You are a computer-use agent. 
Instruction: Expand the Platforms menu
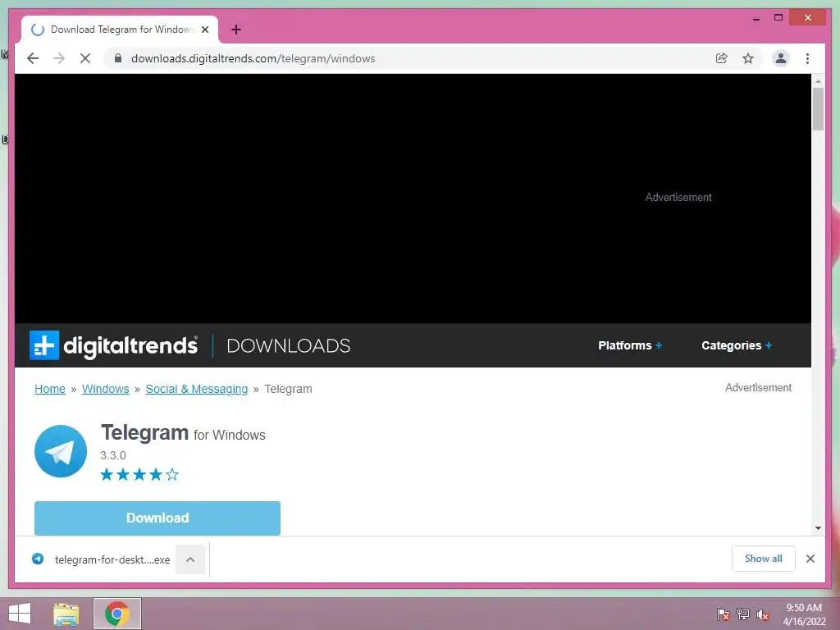tap(630, 345)
